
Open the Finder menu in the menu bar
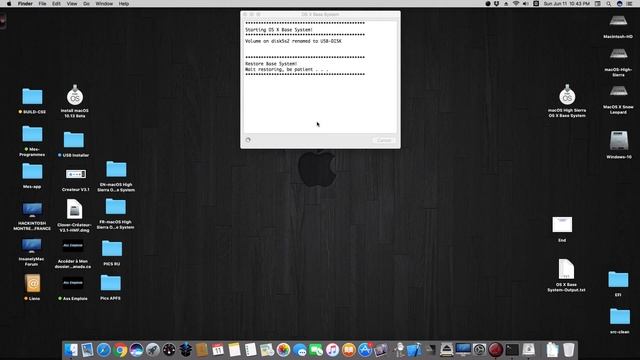tap(25, 4)
